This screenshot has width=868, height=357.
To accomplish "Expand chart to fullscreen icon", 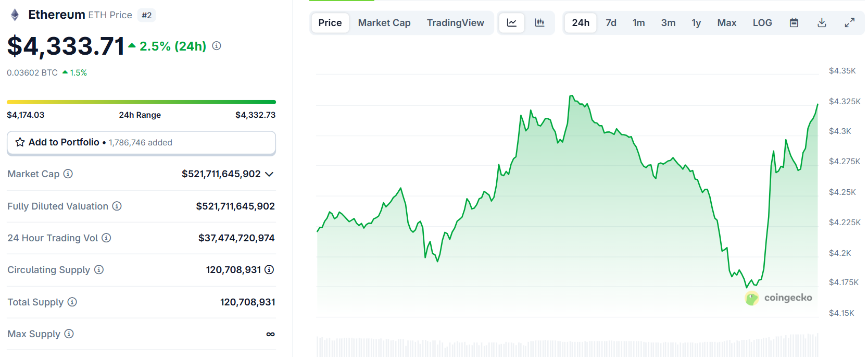I will coord(849,23).
